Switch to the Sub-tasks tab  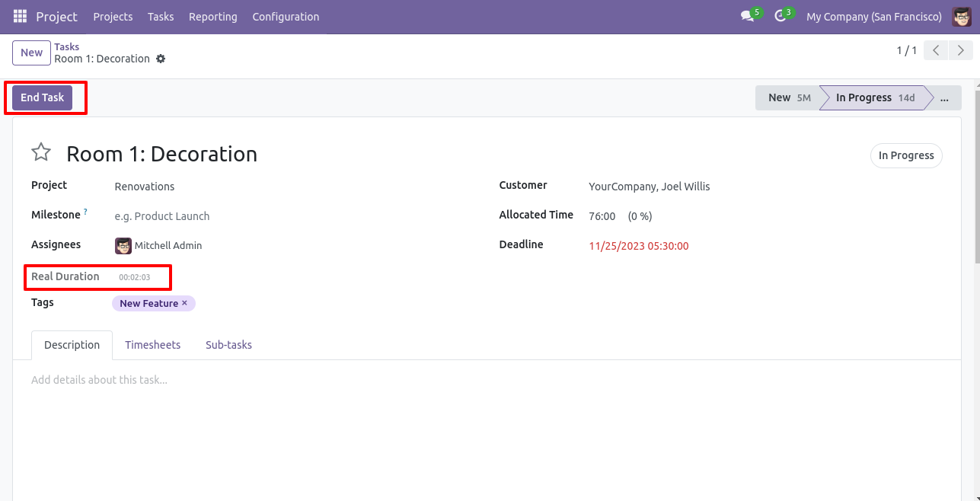pyautogui.click(x=228, y=345)
